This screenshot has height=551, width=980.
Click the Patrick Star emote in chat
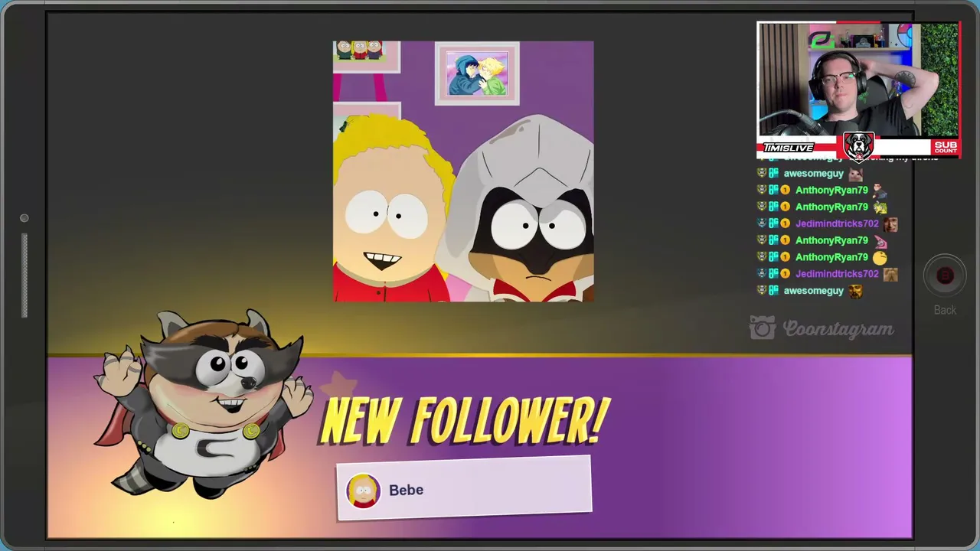click(880, 240)
